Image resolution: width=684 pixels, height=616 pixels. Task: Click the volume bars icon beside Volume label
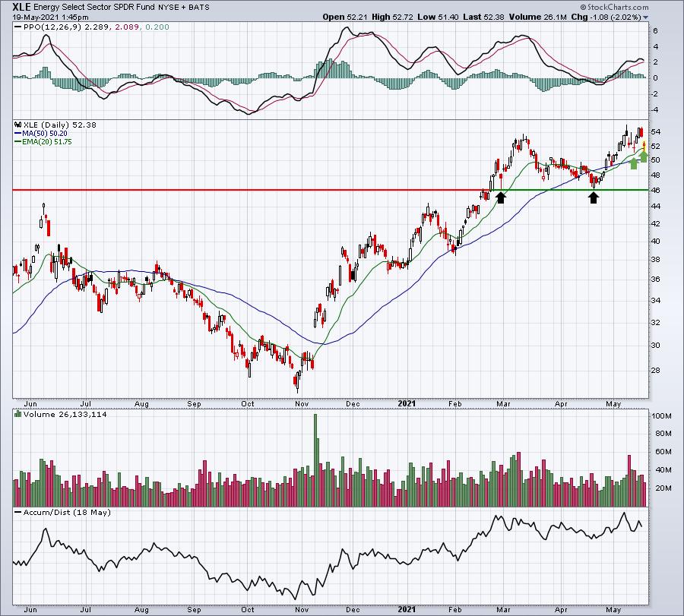[x=18, y=414]
